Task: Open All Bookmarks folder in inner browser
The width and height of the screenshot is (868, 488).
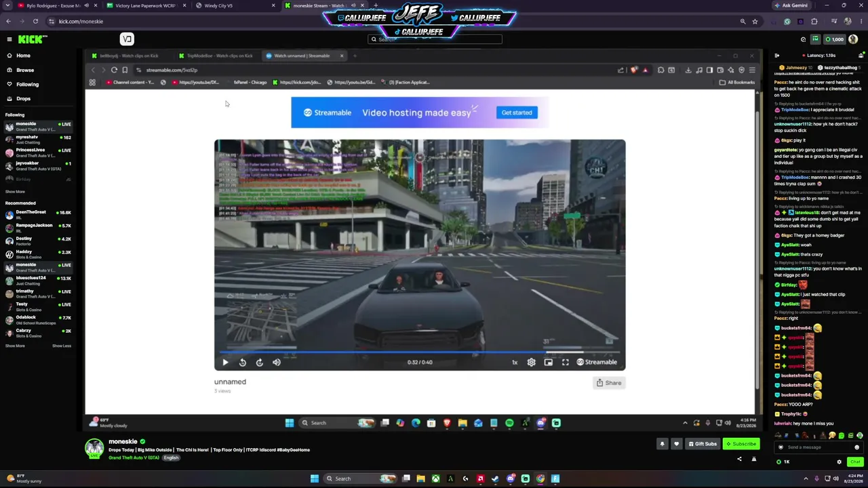Action: tap(736, 83)
